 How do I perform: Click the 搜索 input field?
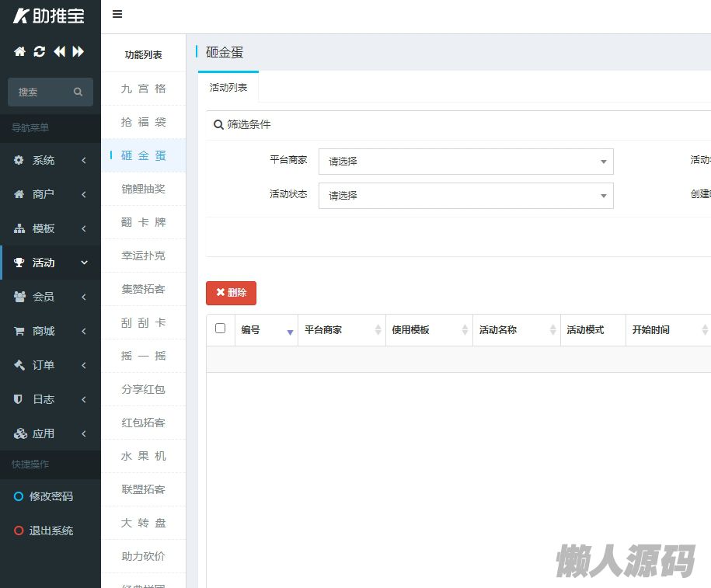[x=43, y=92]
